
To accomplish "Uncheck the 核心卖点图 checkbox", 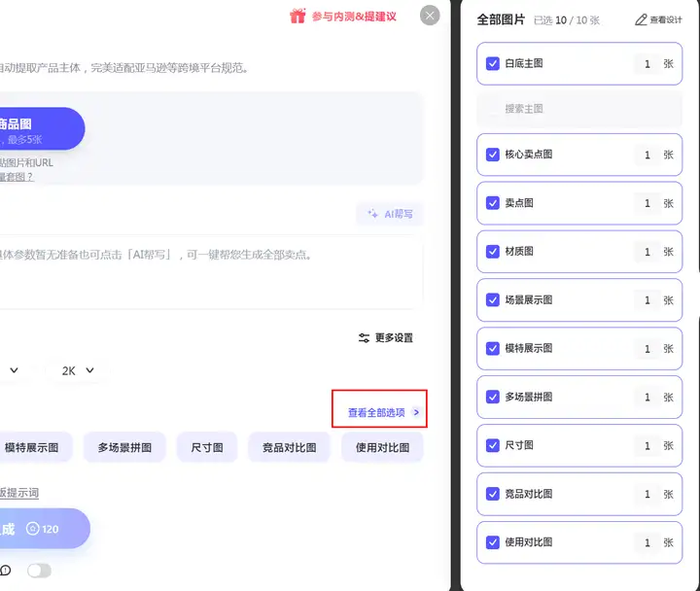I will click(492, 155).
